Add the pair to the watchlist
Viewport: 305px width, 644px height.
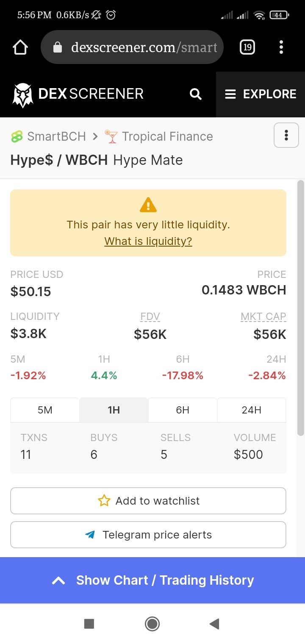click(148, 501)
